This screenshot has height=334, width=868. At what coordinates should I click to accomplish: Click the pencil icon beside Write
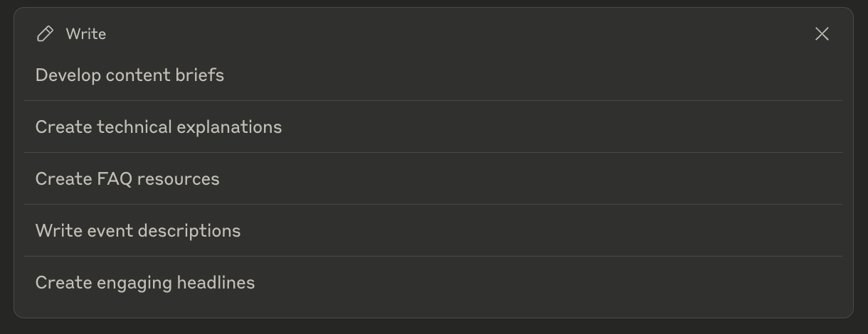tap(45, 33)
